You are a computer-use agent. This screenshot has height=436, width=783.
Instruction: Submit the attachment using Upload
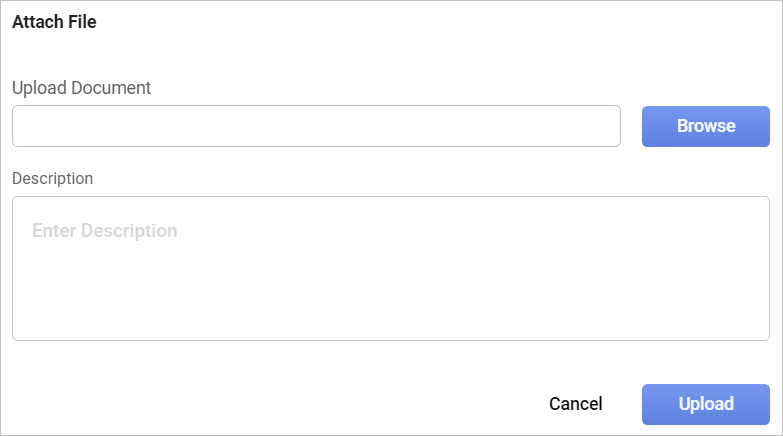click(705, 404)
